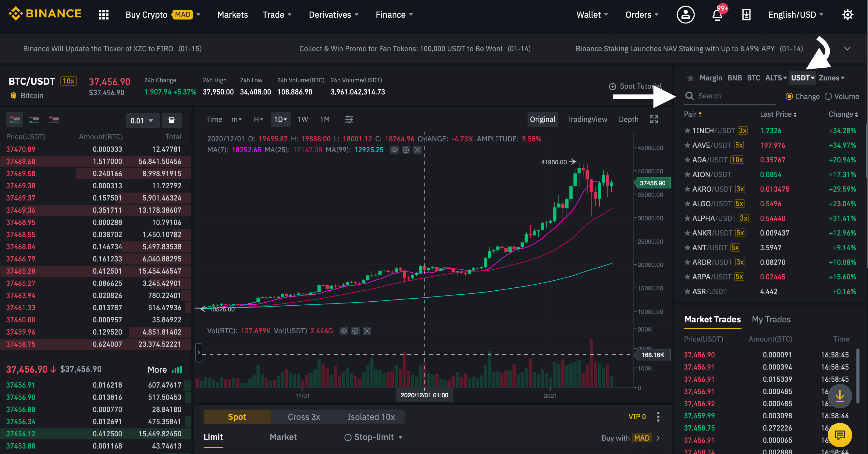Expand the Derivatives menu

coord(334,15)
